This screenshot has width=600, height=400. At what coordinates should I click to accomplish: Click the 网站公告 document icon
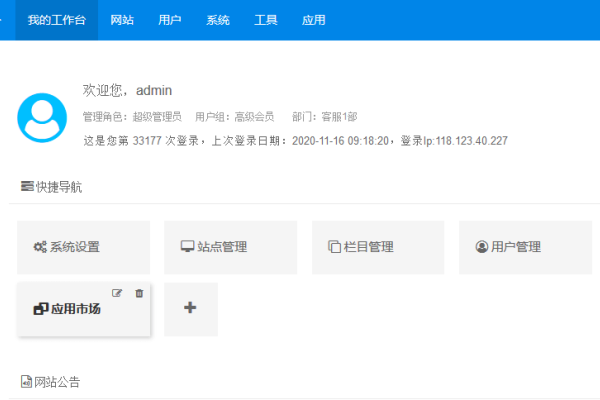26,381
